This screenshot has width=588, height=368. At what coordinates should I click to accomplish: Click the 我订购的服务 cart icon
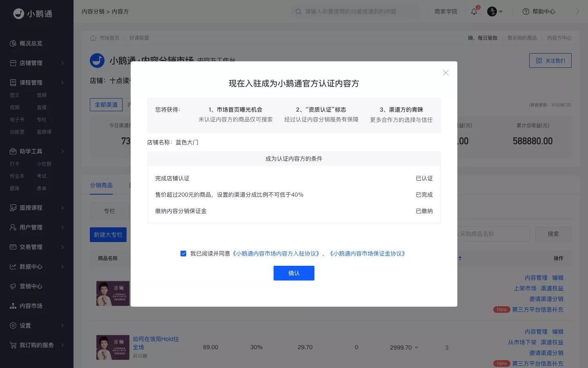click(x=13, y=345)
